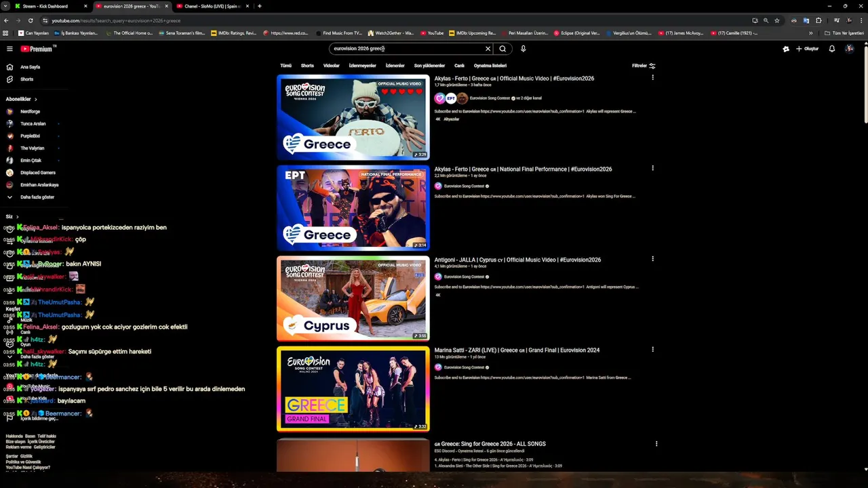
Task: Open the Chrome apps grid icon
Action: click(6, 33)
